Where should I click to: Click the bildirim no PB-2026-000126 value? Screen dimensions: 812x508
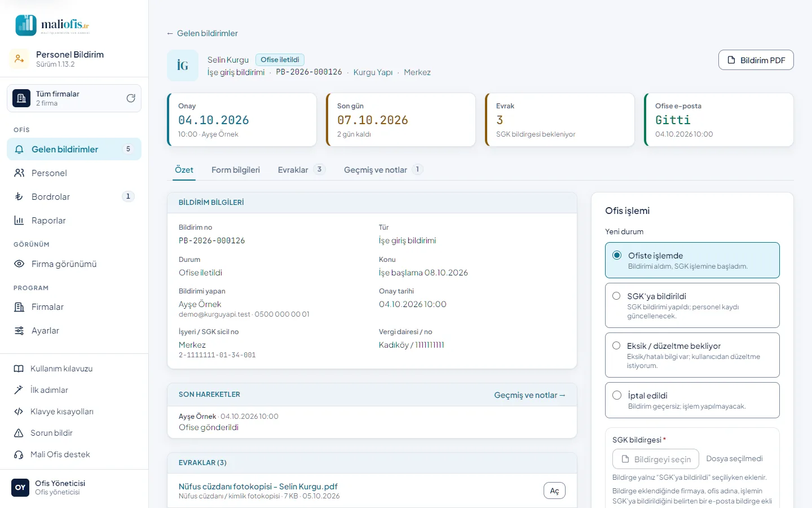click(212, 240)
